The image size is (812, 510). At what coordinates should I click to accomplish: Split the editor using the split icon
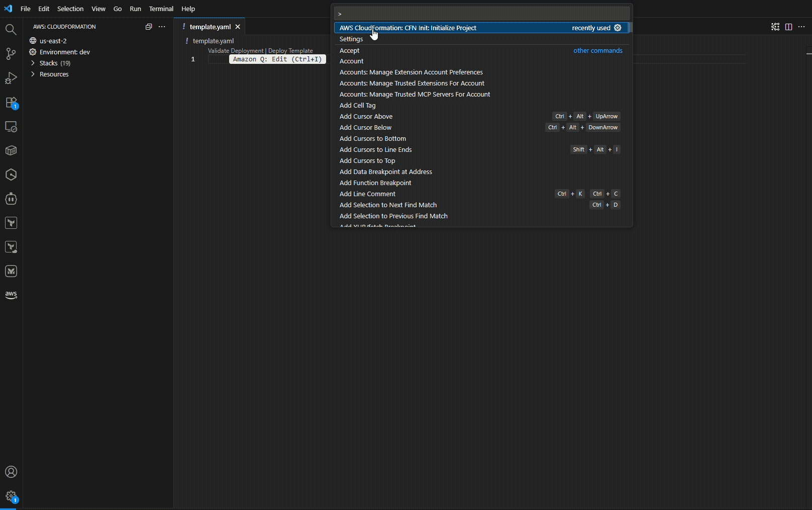point(789,27)
